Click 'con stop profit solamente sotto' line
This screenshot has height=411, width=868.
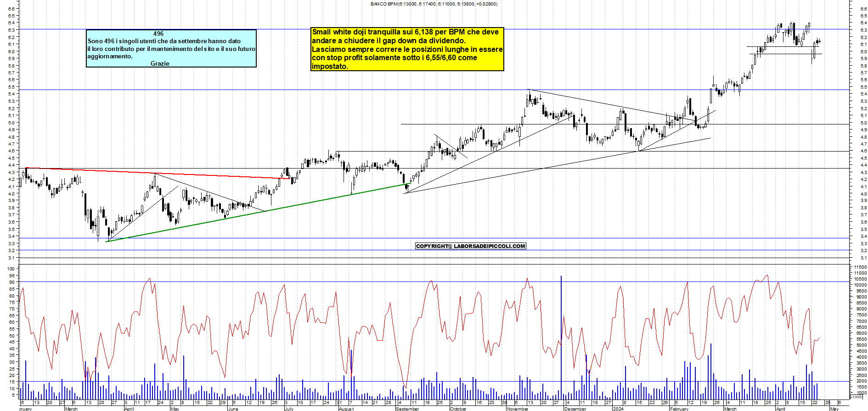coord(394,58)
